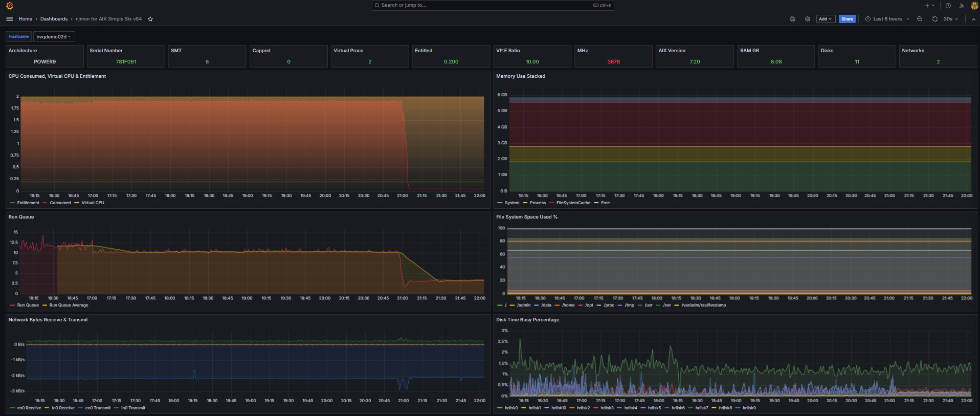
Task: Navigate to Dashboards breadcrumb
Action: coord(54,19)
